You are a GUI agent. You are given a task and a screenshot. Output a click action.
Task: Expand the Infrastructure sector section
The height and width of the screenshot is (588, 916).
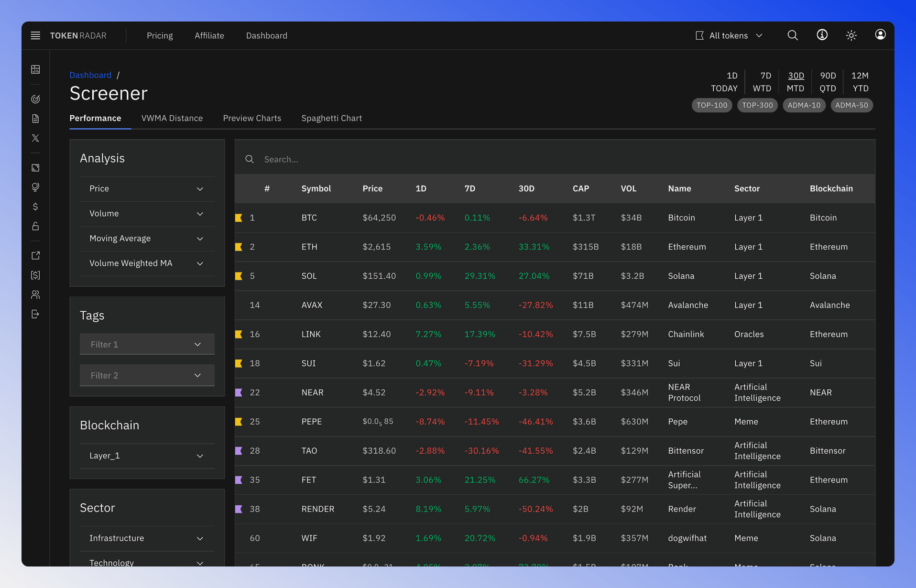(x=147, y=538)
